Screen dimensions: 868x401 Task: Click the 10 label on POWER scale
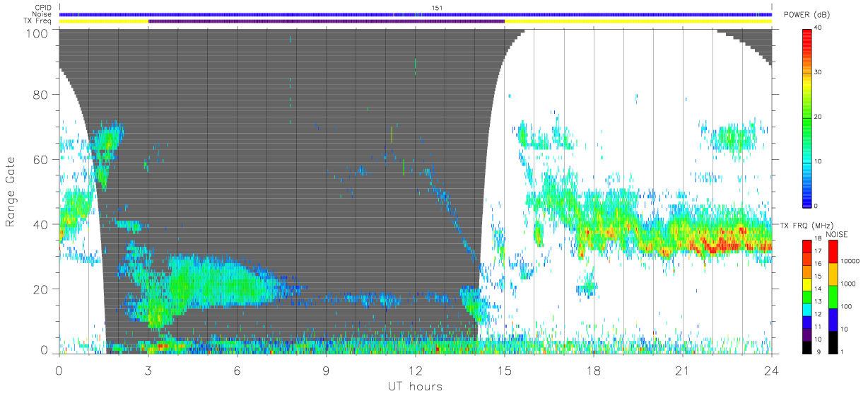click(819, 162)
